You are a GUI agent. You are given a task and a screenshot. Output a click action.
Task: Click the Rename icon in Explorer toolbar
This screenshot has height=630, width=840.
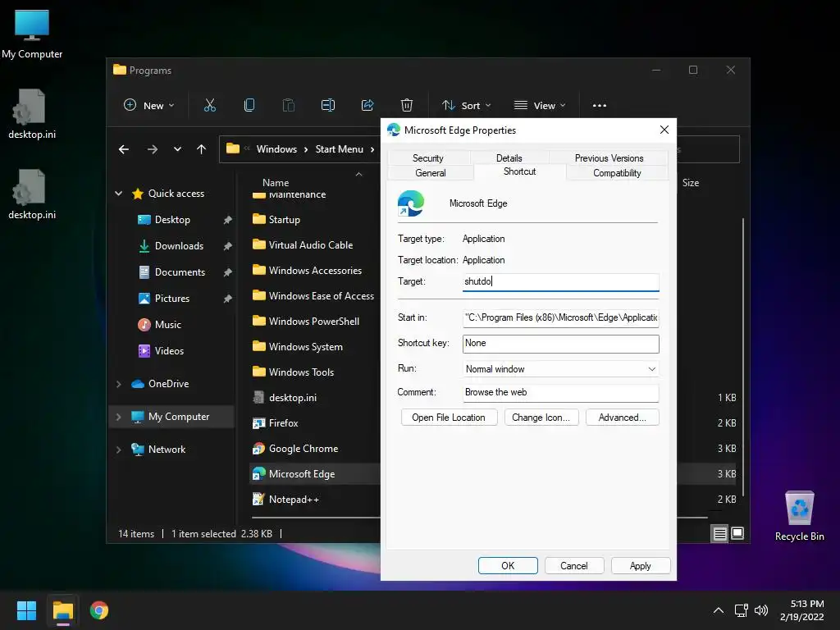point(328,106)
